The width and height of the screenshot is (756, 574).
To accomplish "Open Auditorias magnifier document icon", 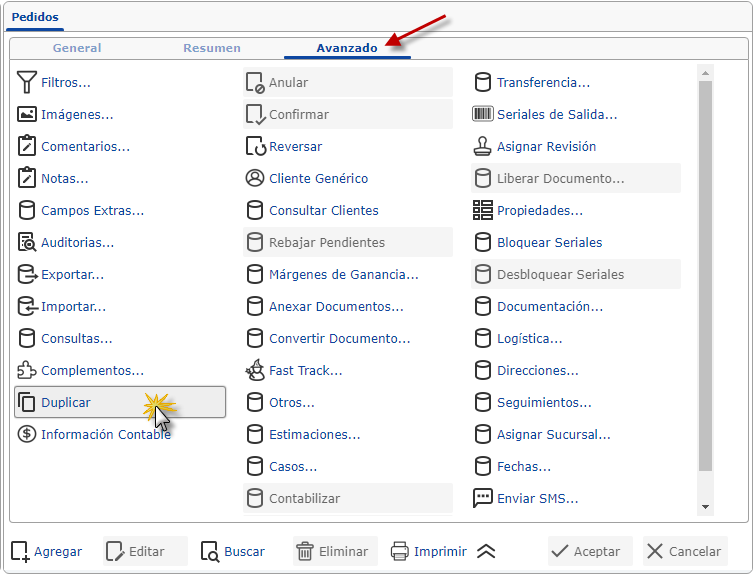I will [27, 242].
